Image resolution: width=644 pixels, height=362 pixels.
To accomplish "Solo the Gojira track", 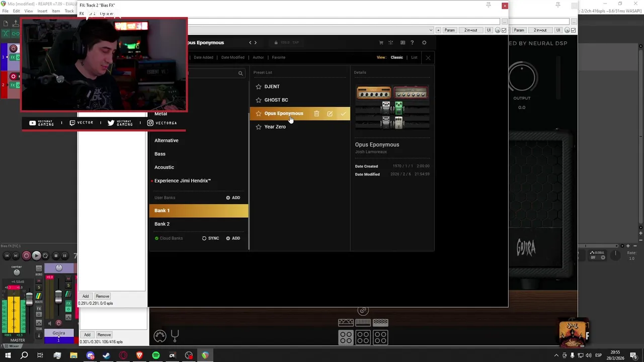I will (68, 286).
